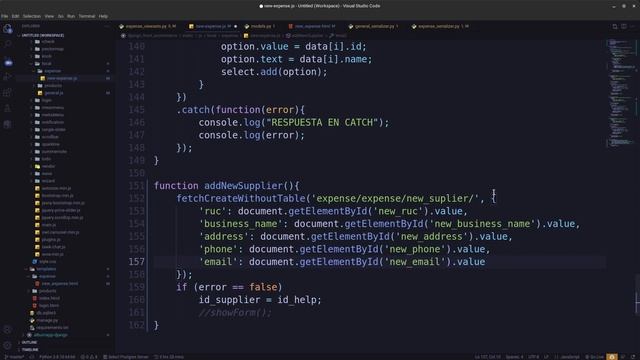The image size is (640, 360).
Task: Open the highlighted blue activity bar icon
Action: tap(8, 62)
